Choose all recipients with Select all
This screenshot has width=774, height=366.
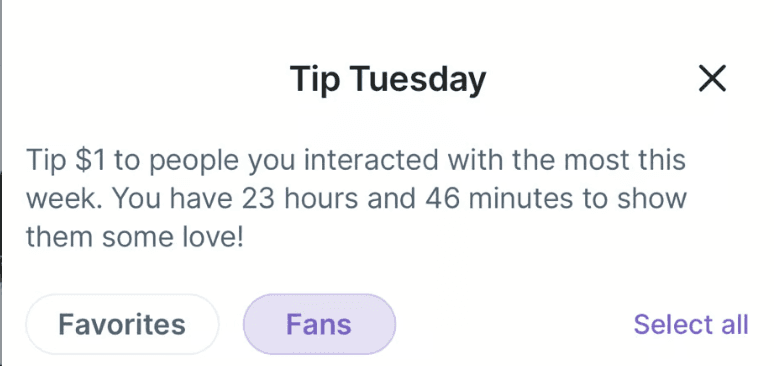tap(691, 325)
